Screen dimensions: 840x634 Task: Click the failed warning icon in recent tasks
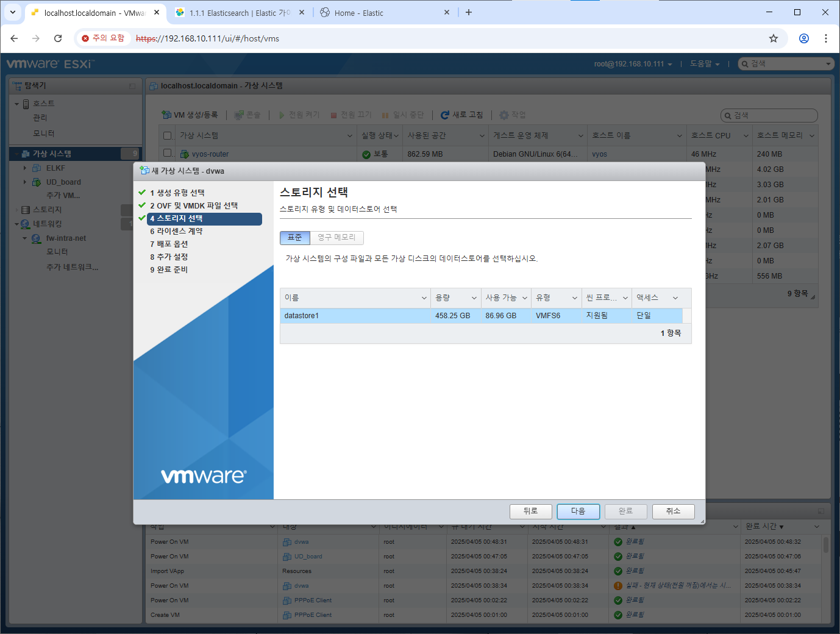tap(618, 586)
